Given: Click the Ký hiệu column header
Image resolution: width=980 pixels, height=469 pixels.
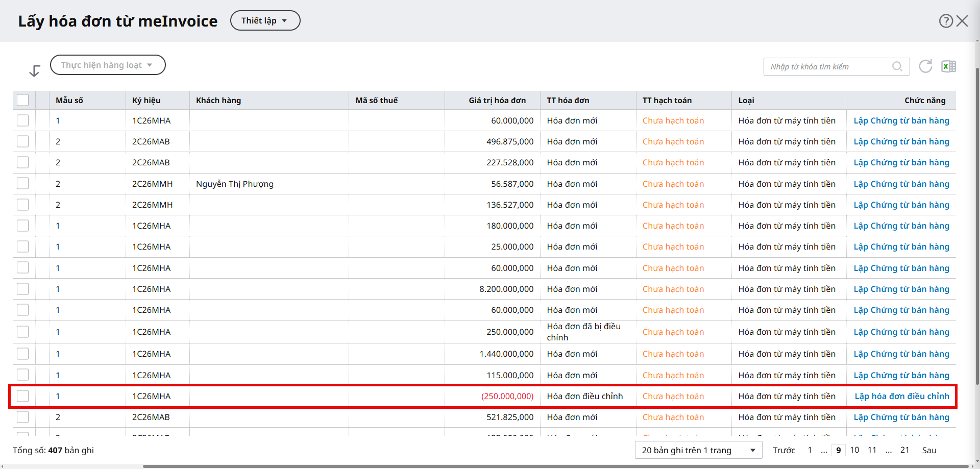Looking at the screenshot, I should click(157, 100).
